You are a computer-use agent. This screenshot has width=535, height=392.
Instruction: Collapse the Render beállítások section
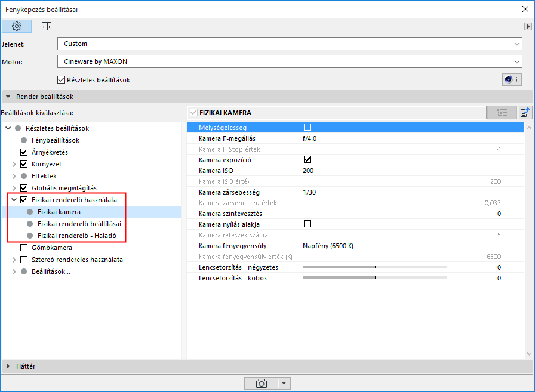click(8, 97)
